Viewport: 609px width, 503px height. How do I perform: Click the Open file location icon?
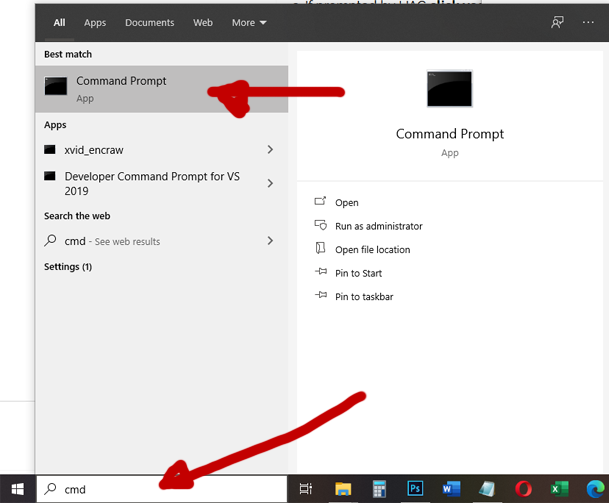pyautogui.click(x=320, y=248)
